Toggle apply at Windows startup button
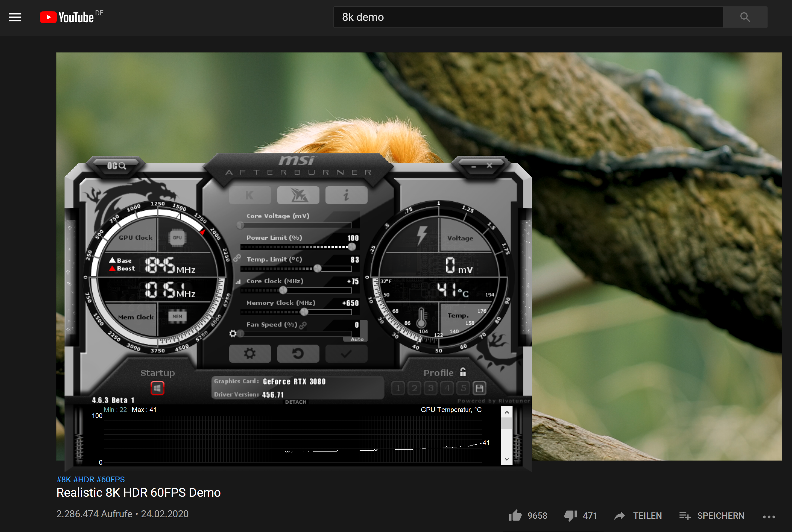This screenshot has width=792, height=532. click(x=157, y=388)
